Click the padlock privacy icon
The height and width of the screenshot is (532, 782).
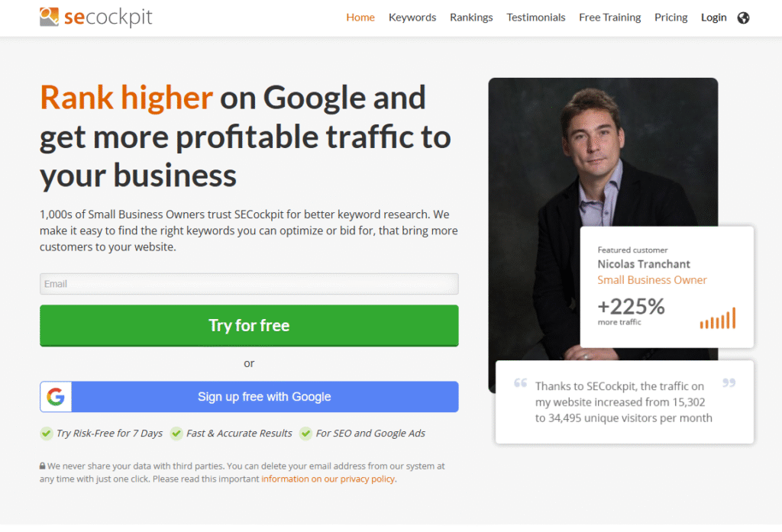(43, 466)
